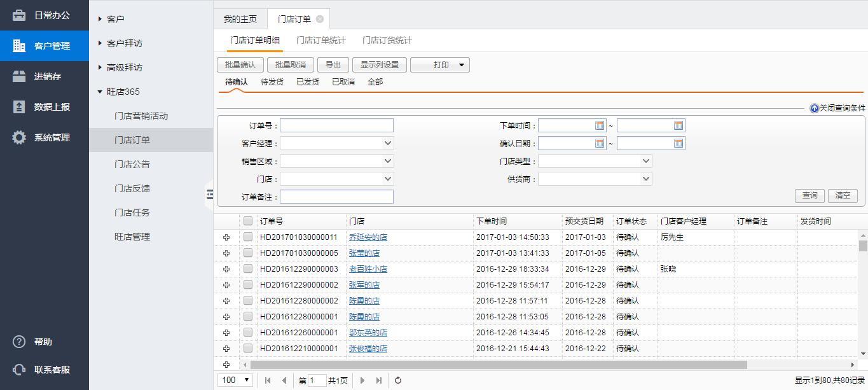Select checkbox for order HD201612290000003
This screenshot has width=868, height=390.
click(x=248, y=269)
